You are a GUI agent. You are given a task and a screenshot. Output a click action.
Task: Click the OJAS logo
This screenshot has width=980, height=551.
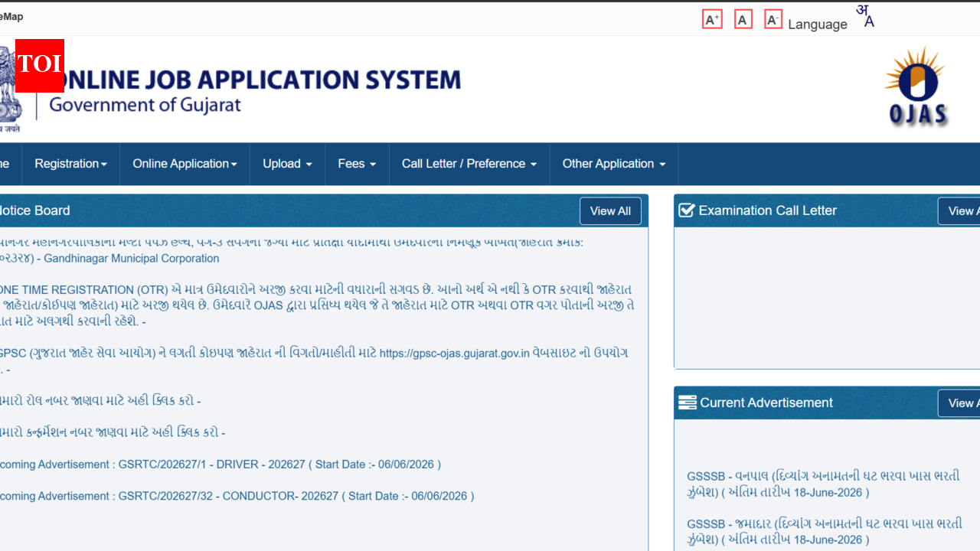(916, 86)
